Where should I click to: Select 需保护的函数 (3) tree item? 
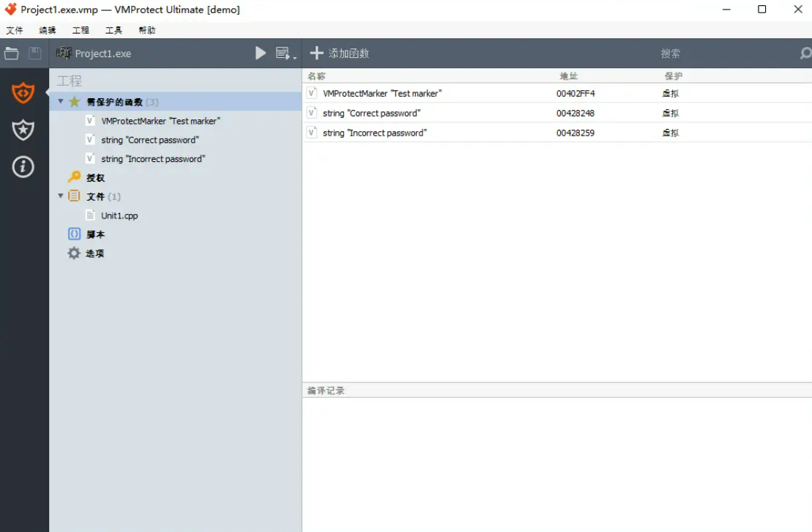point(176,102)
